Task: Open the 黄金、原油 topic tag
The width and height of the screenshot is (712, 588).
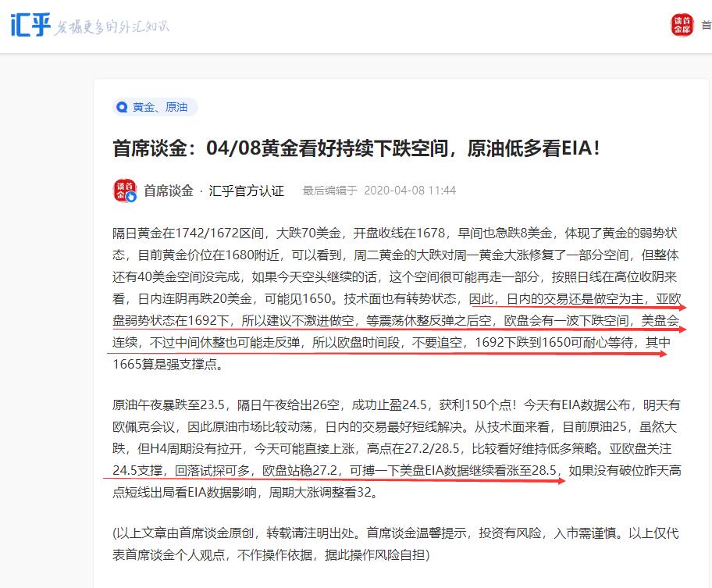Action: click(x=155, y=107)
